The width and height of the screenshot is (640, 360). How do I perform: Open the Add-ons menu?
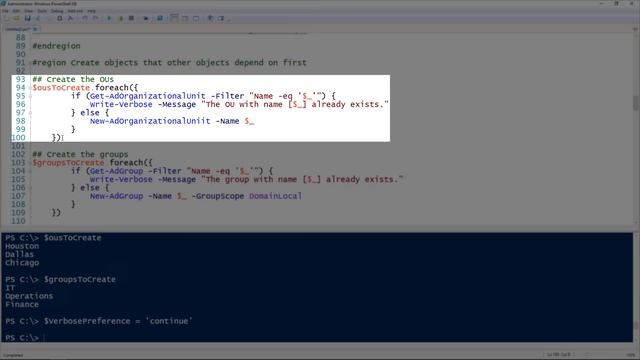(75, 11)
